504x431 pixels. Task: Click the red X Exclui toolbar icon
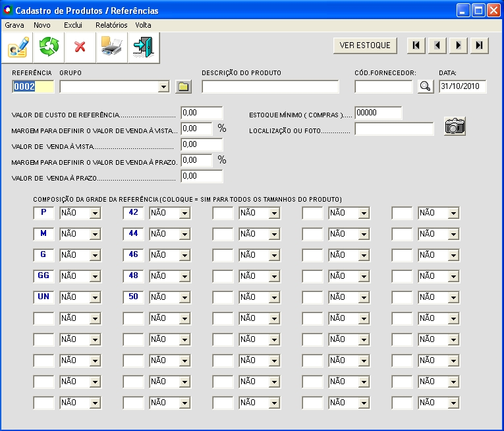pyautogui.click(x=80, y=47)
